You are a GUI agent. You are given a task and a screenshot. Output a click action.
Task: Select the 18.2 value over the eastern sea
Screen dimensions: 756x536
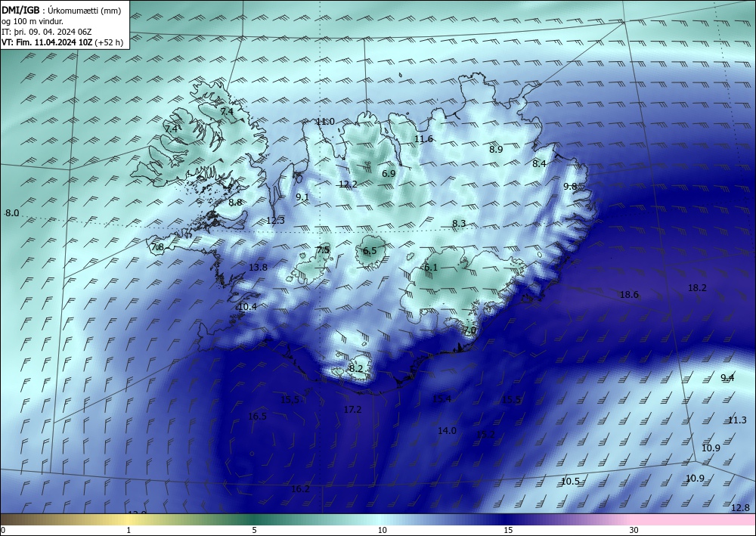pyautogui.click(x=697, y=288)
